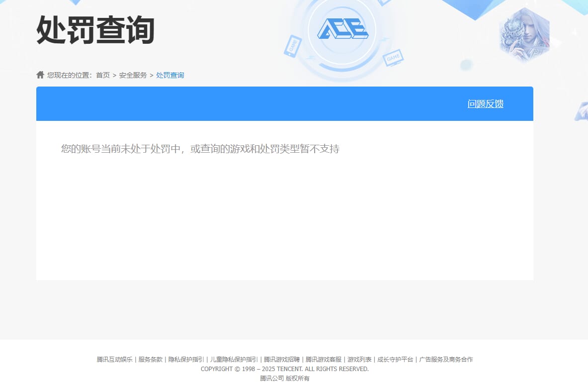Image resolution: width=588 pixels, height=386 pixels.
Task: Open the 首页 breadcrumb link
Action: (103, 75)
